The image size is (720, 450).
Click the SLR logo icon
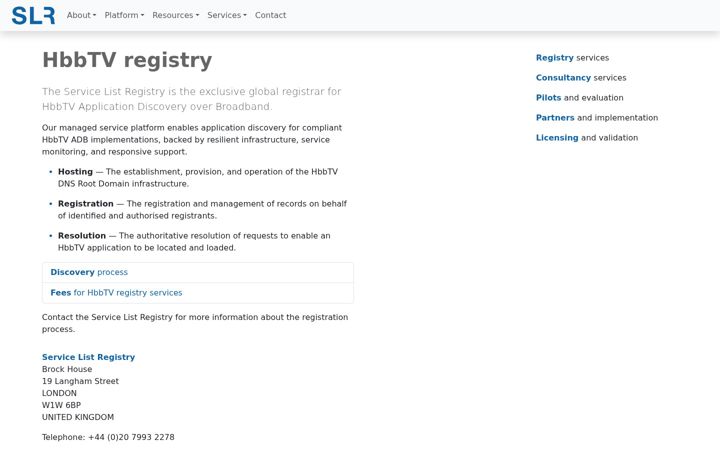click(x=33, y=15)
